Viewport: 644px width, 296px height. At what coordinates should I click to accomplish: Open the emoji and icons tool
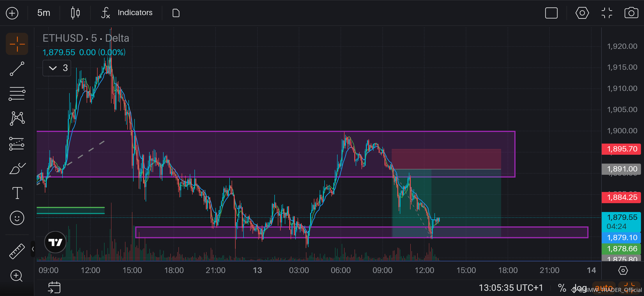pyautogui.click(x=17, y=218)
